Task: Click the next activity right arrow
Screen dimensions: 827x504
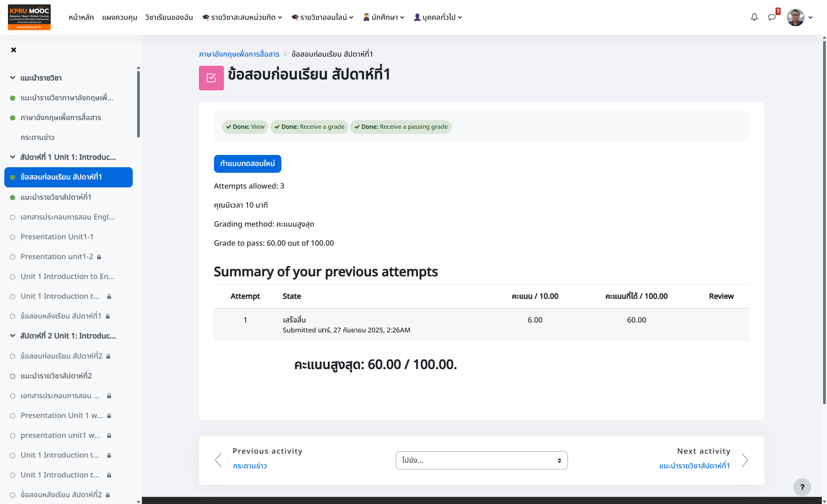Action: click(745, 460)
